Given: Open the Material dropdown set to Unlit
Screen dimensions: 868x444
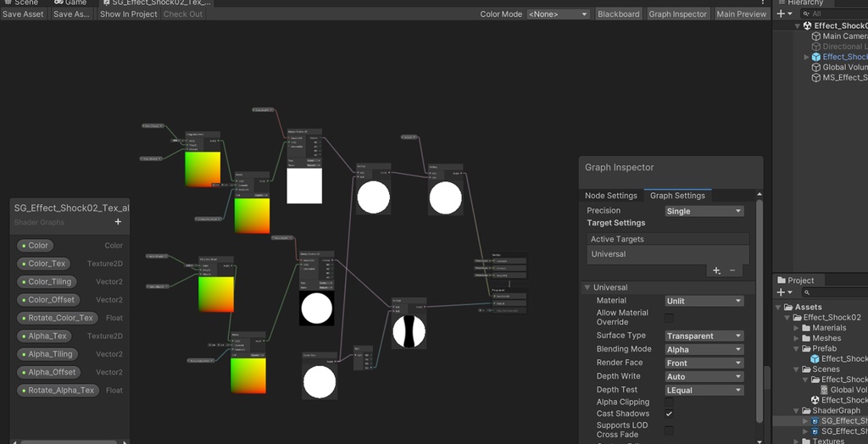Looking at the screenshot, I should click(x=704, y=301).
